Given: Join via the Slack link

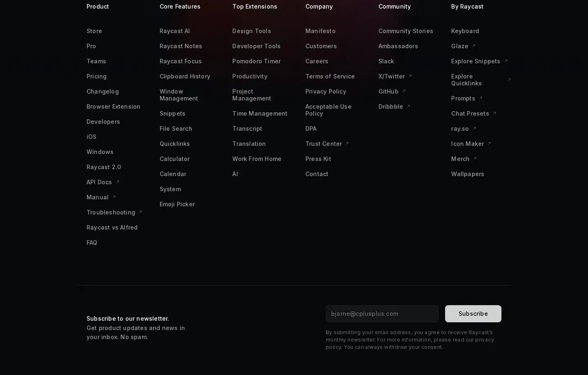Looking at the screenshot, I should click(386, 61).
